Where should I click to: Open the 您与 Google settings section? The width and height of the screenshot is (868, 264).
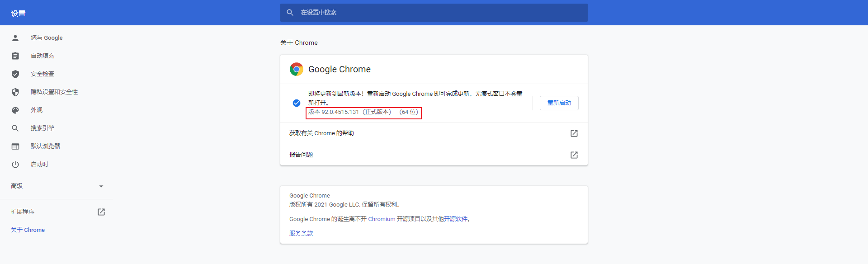coord(47,38)
